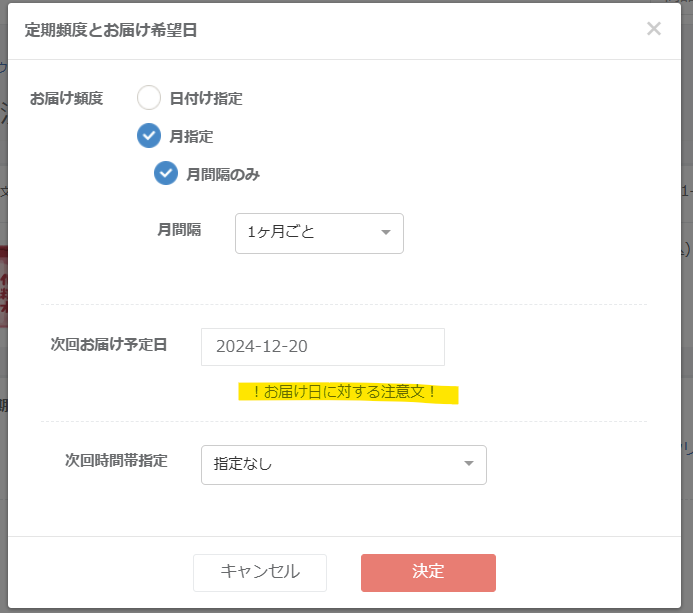Image resolution: width=693 pixels, height=613 pixels.
Task: Click the dialog title 定期頻度とお届け希望日
Action: tap(111, 30)
